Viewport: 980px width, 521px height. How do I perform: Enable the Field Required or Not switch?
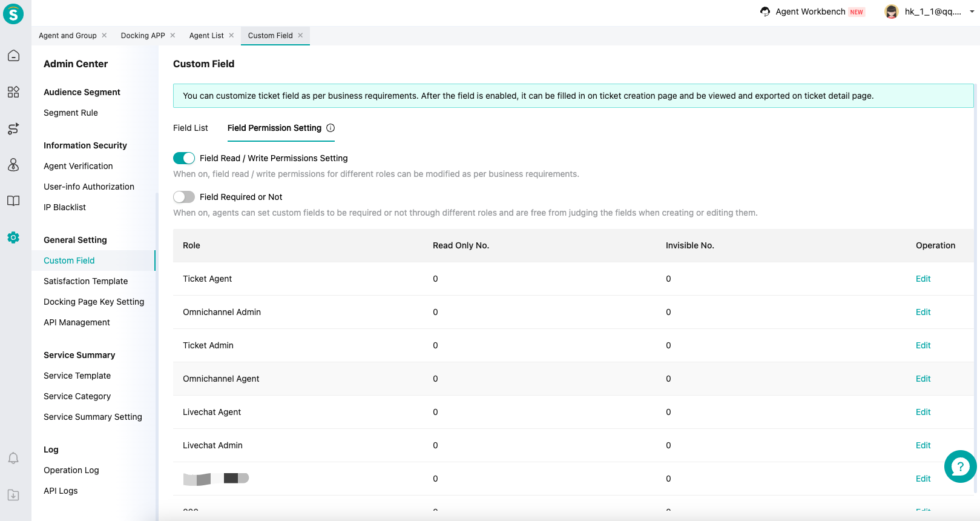click(x=184, y=197)
